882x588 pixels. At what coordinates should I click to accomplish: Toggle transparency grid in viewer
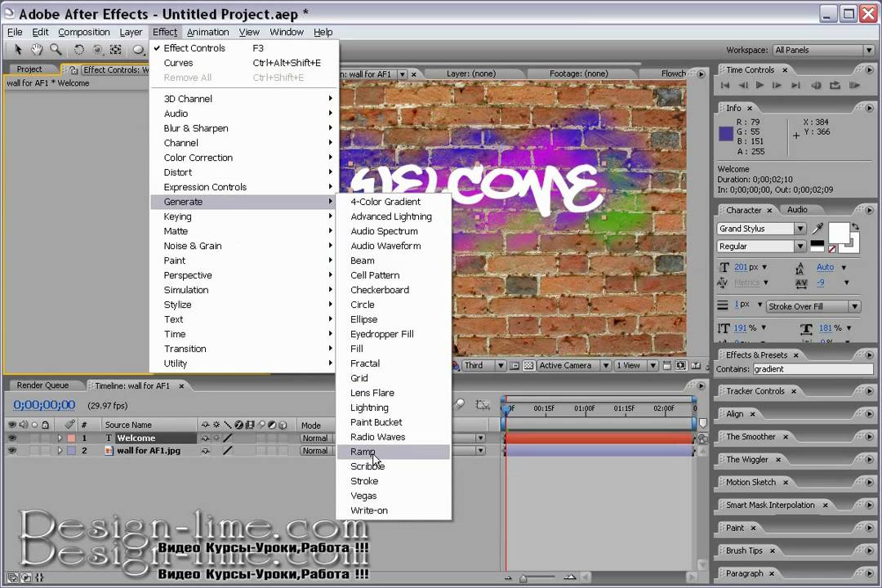pos(528,366)
